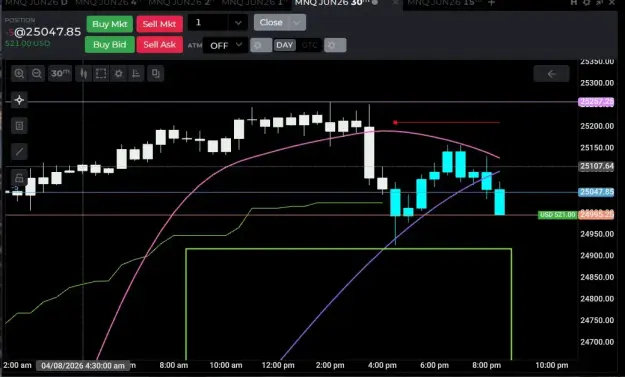Click the quantity field showing 1
This screenshot has width=625, height=377.
(x=208, y=23)
